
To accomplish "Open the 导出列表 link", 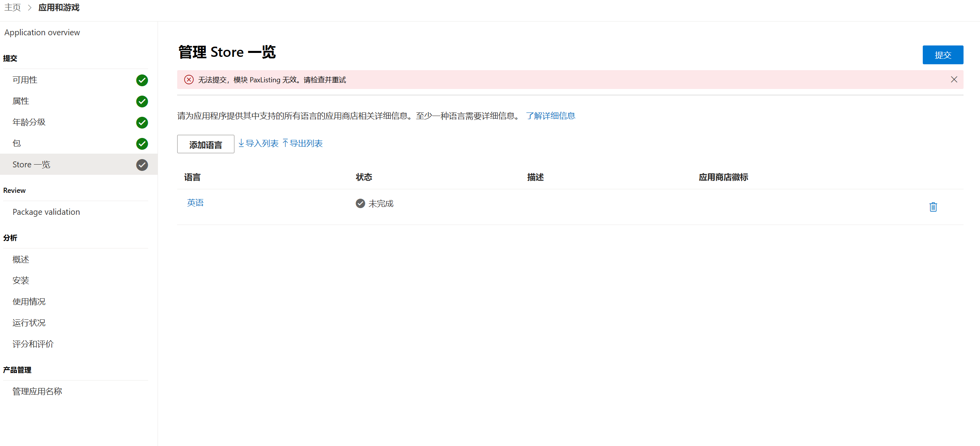I will (x=303, y=143).
